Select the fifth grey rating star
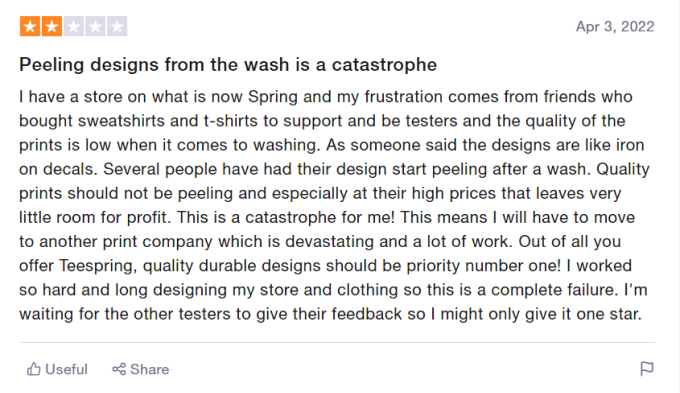 (x=117, y=26)
